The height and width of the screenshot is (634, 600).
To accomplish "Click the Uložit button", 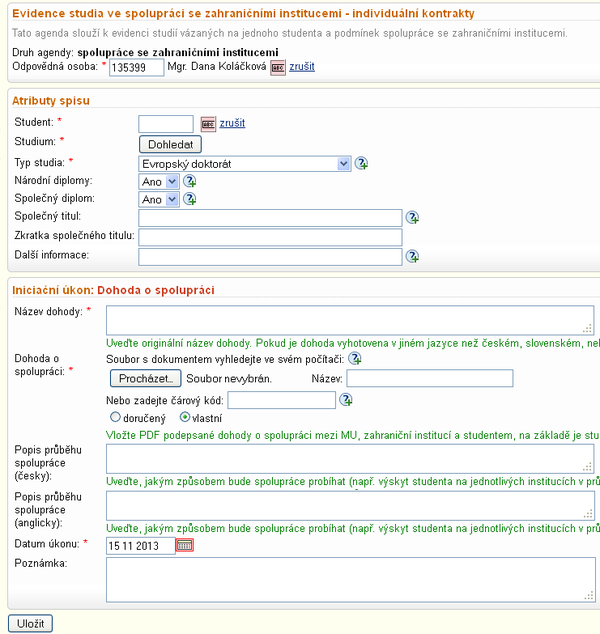I will pyautogui.click(x=30, y=623).
